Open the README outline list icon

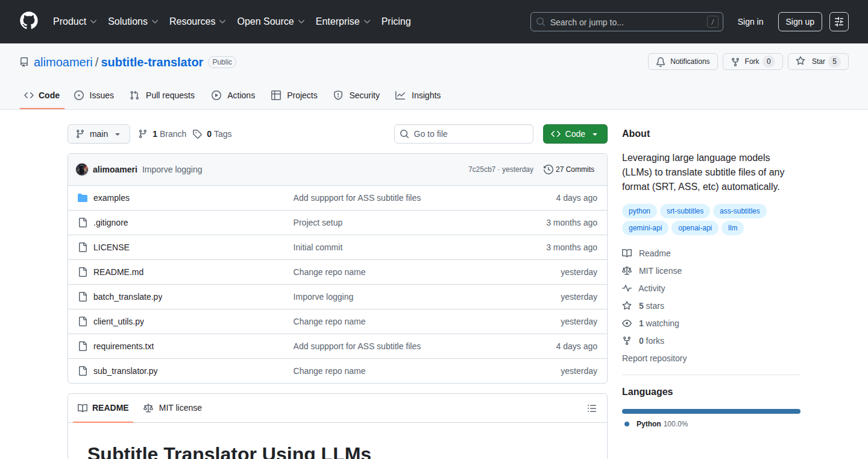click(x=592, y=408)
